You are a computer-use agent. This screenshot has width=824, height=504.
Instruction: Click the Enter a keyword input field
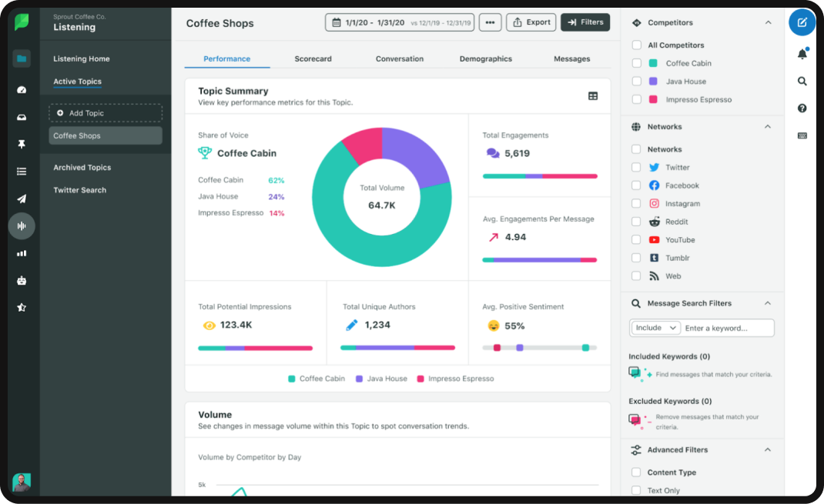pos(728,328)
